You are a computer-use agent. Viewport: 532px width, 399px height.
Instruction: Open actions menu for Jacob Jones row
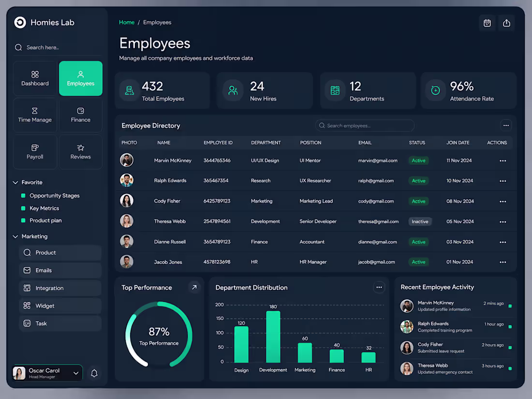[502, 262]
